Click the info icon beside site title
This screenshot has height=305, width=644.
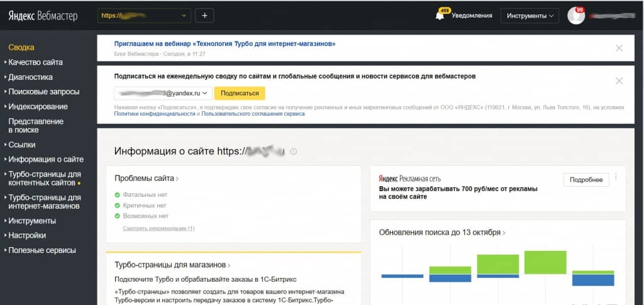click(x=294, y=152)
